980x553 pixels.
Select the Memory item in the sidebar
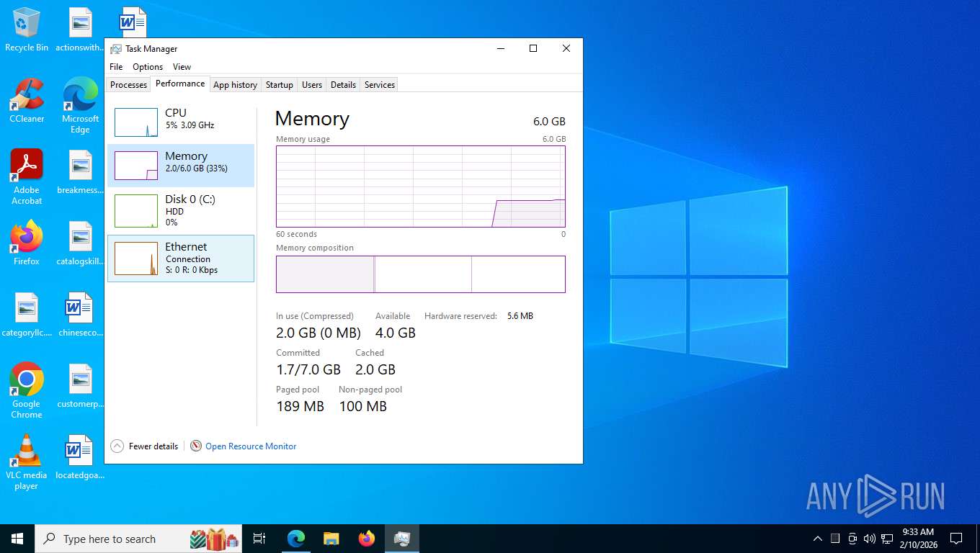181,166
